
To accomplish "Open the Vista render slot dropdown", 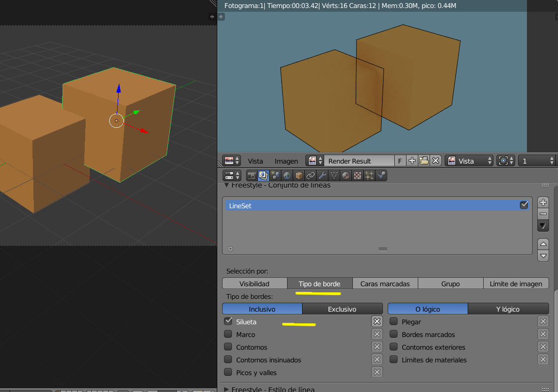I will 469,161.
